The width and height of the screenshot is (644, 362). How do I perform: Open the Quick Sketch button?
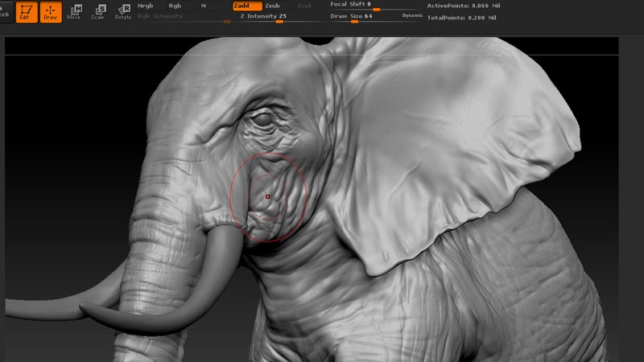pyautogui.click(x=4, y=11)
